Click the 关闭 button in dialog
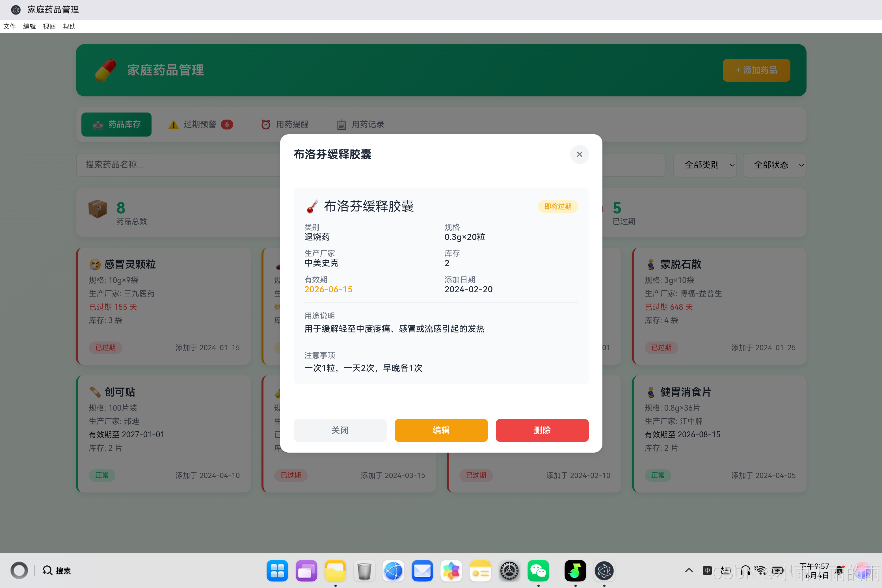The width and height of the screenshot is (882, 588). click(x=340, y=430)
